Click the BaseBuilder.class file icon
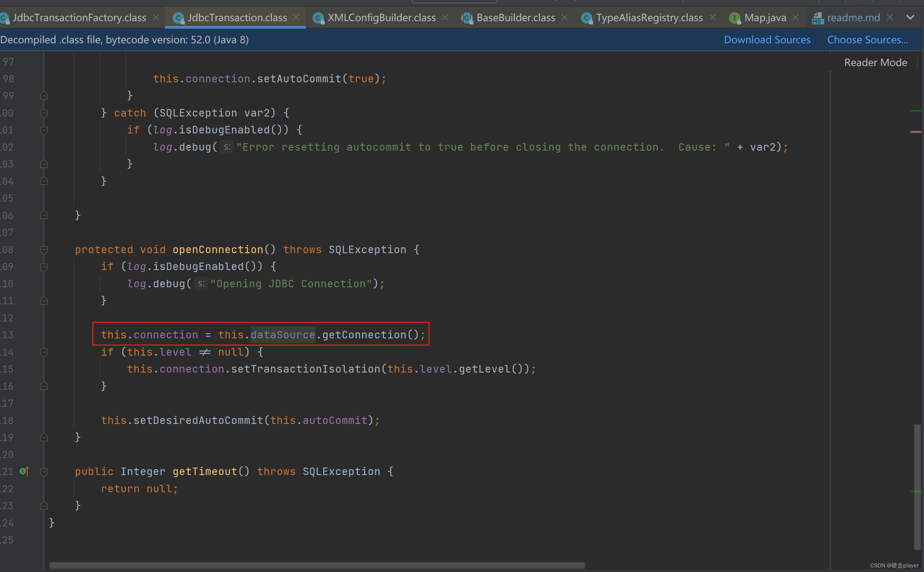The image size is (924, 572). [x=467, y=18]
